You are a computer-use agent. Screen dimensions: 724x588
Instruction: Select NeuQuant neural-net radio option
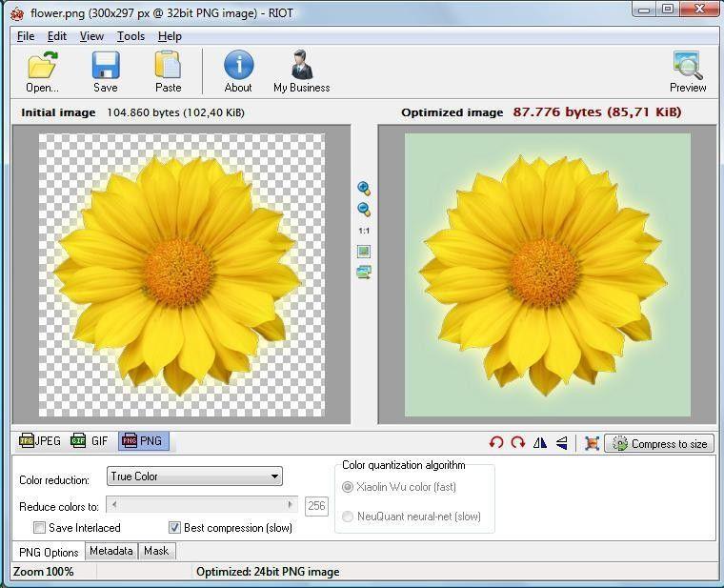(348, 517)
